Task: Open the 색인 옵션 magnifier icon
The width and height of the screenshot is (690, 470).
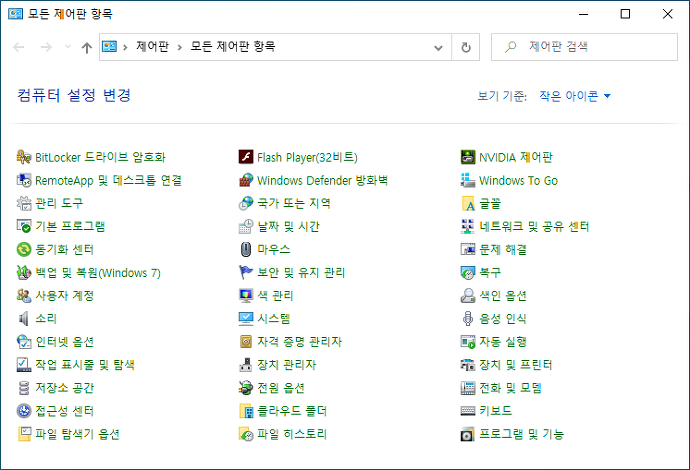Action: 468,296
